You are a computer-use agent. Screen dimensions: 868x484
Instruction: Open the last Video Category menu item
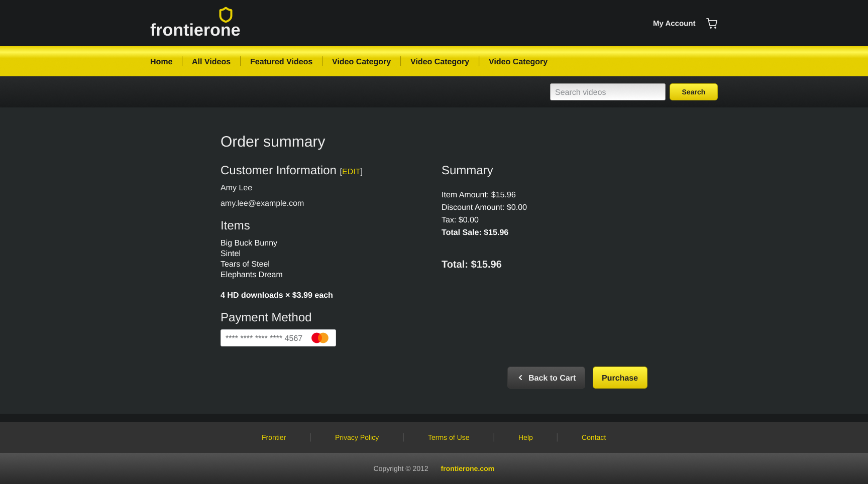[x=518, y=61]
